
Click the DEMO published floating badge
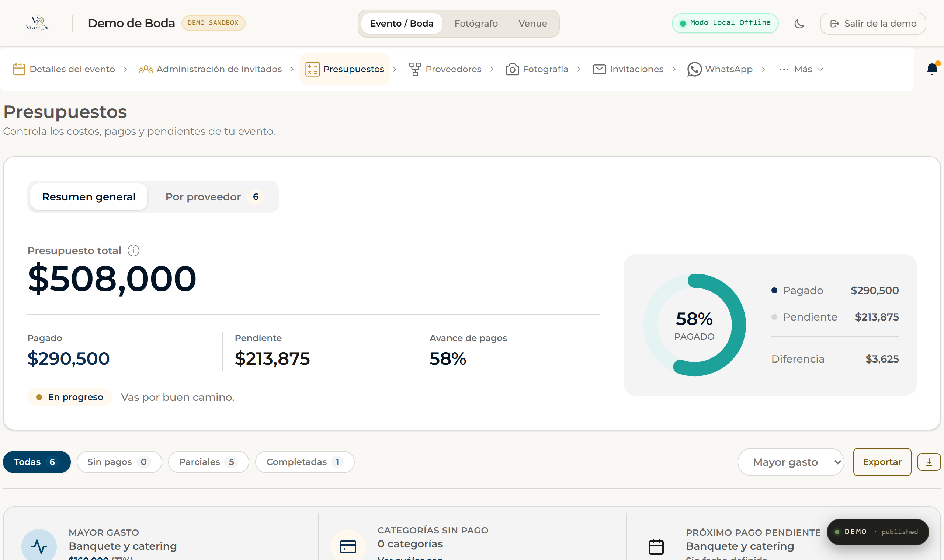[878, 532]
